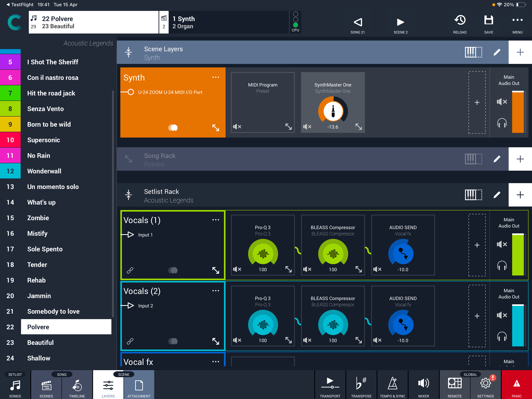Collapse the Scene Layers rack
This screenshot has height=399, width=532.
tap(129, 52)
